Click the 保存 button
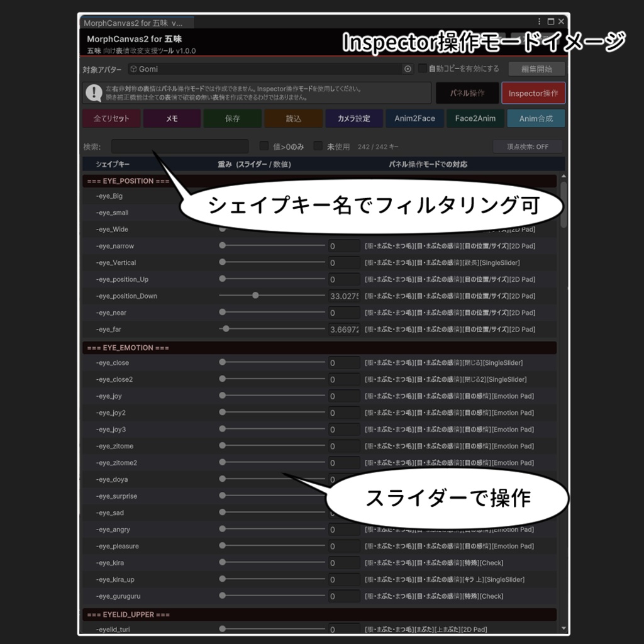644x644 pixels. point(233,119)
